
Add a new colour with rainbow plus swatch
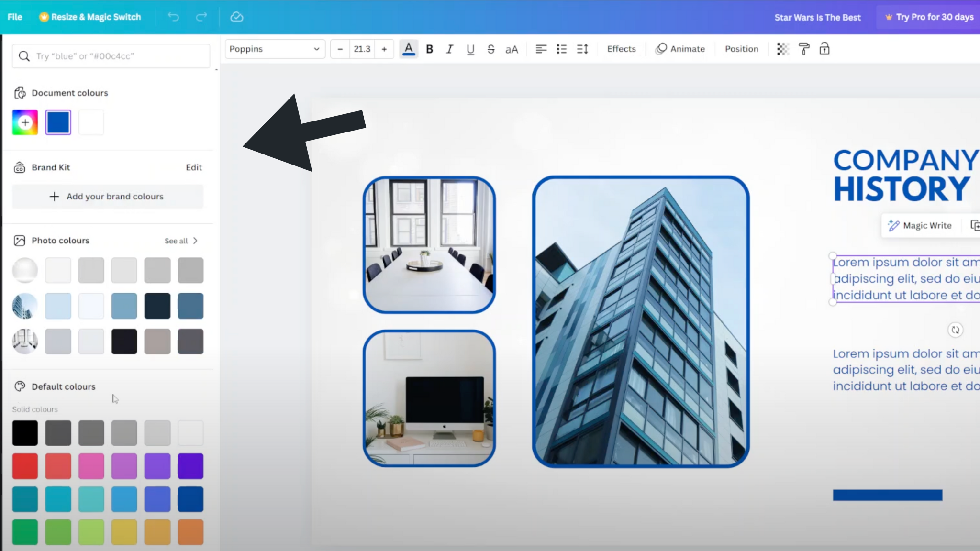coord(25,122)
